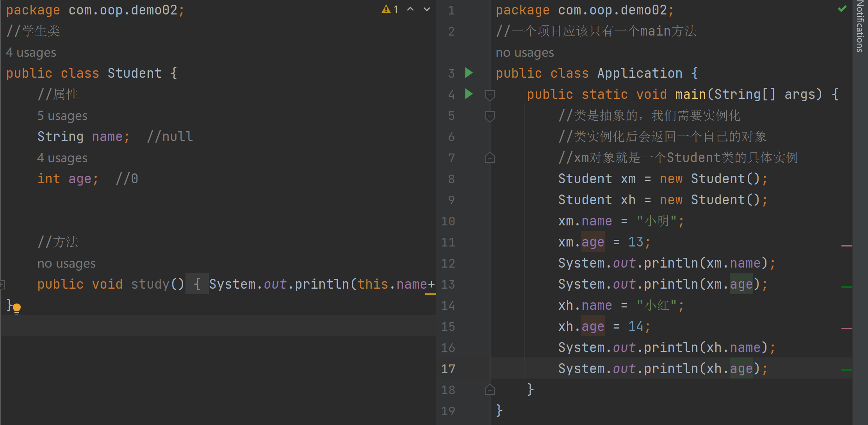This screenshot has width=868, height=425.
Task: Click line number 17 in the gutter
Action: [448, 368]
